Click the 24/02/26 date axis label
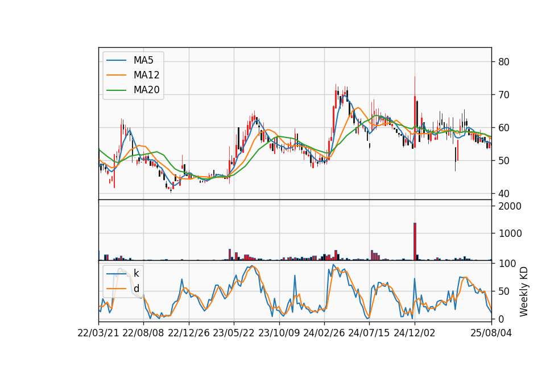Screen dimensions: 546x392 [x=324, y=333]
